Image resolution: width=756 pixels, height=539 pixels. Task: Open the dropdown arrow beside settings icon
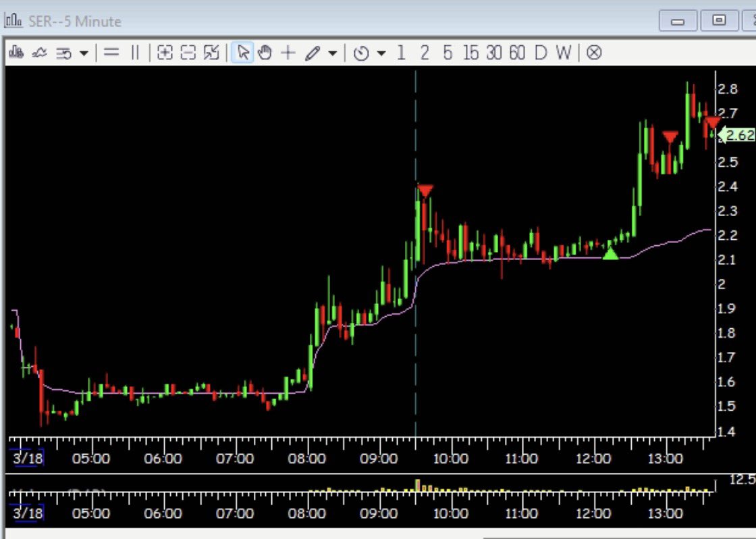84,53
